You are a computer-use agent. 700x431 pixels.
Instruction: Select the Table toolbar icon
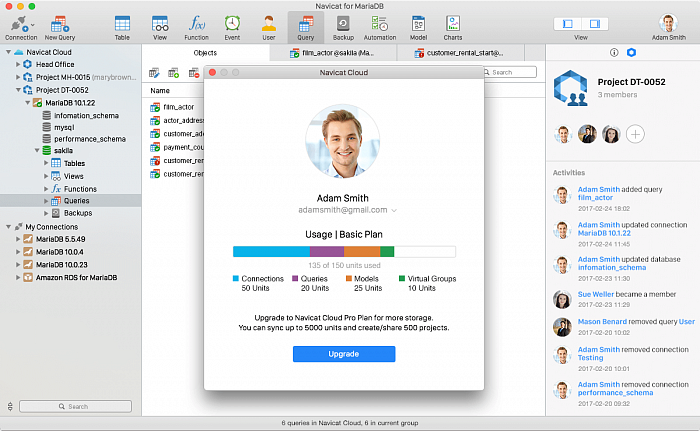tap(122, 24)
